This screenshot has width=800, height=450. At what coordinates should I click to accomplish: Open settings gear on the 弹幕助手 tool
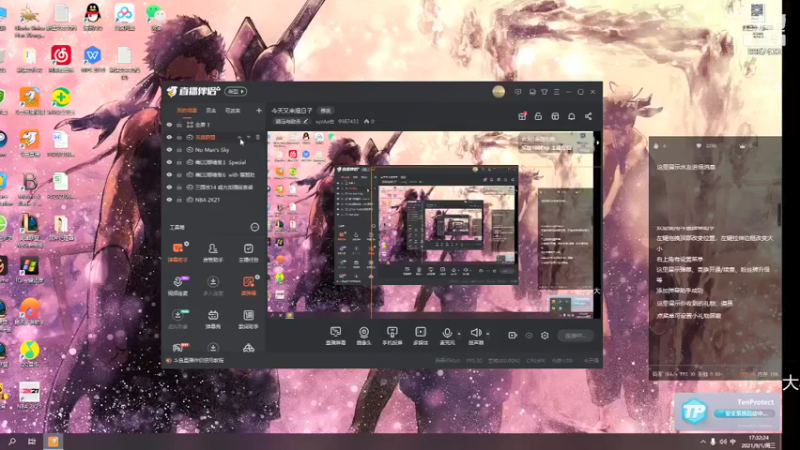pos(187,244)
